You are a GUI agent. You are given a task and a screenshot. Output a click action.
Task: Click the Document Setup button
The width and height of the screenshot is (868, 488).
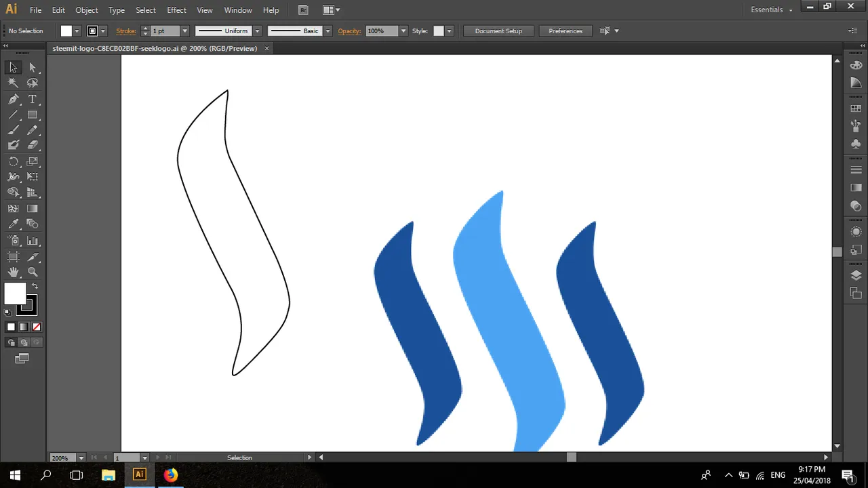(498, 31)
